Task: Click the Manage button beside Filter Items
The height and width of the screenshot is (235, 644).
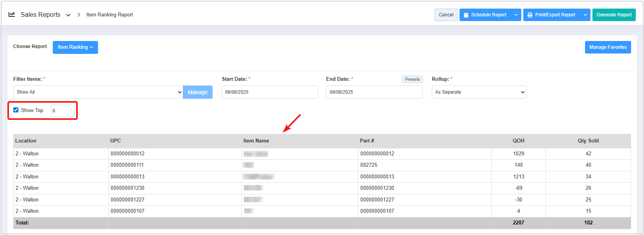Action: 197,92
